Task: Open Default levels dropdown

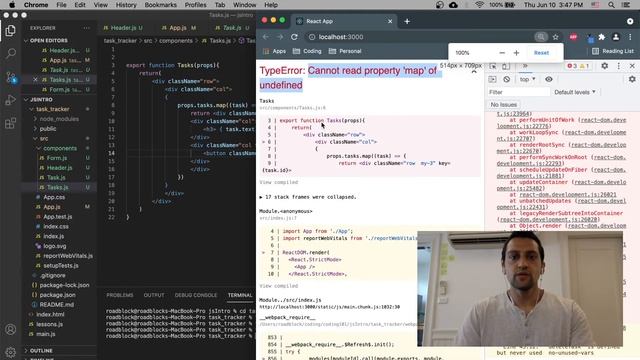Action: pyautogui.click(x=575, y=92)
